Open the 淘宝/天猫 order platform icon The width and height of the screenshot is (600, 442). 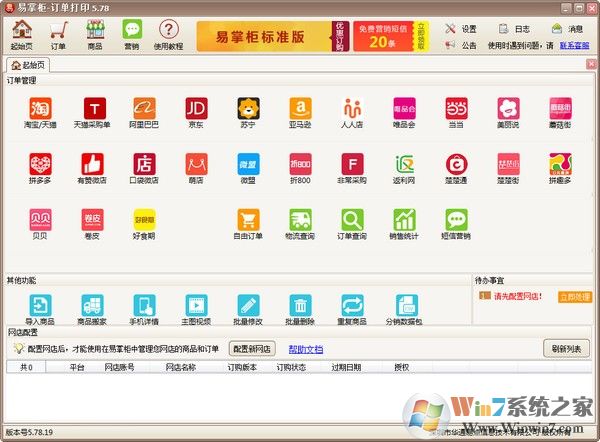coord(40,109)
